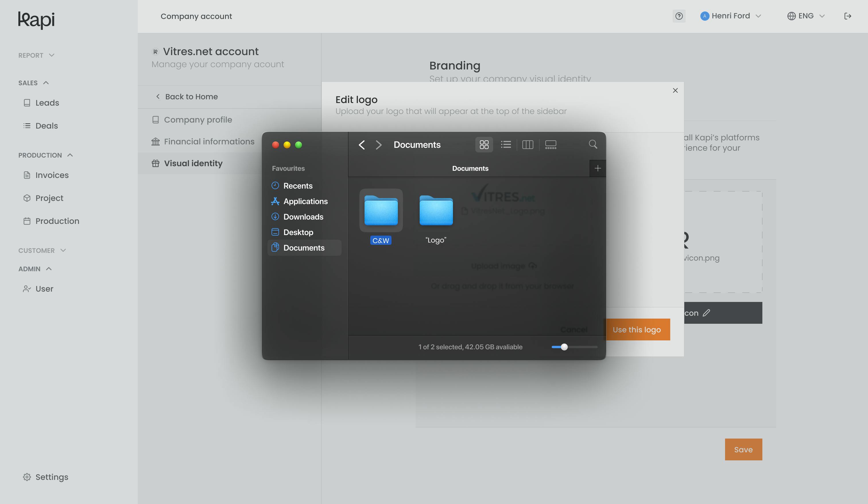This screenshot has height=504, width=868.
Task: Click the Save button
Action: tap(743, 449)
